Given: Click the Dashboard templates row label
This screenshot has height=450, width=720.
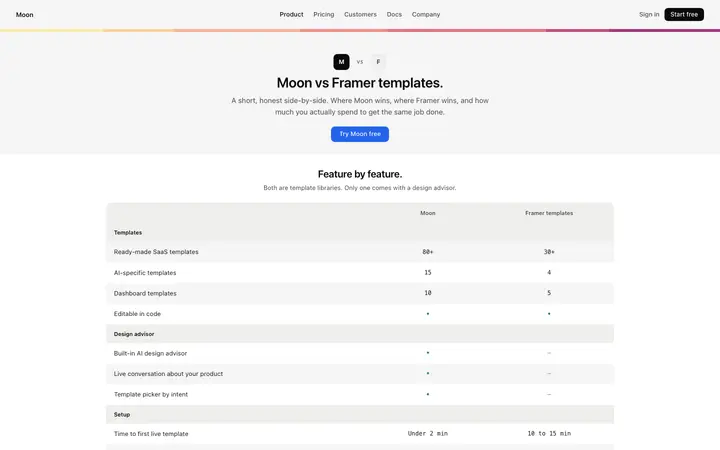Looking at the screenshot, I should coord(145,293).
